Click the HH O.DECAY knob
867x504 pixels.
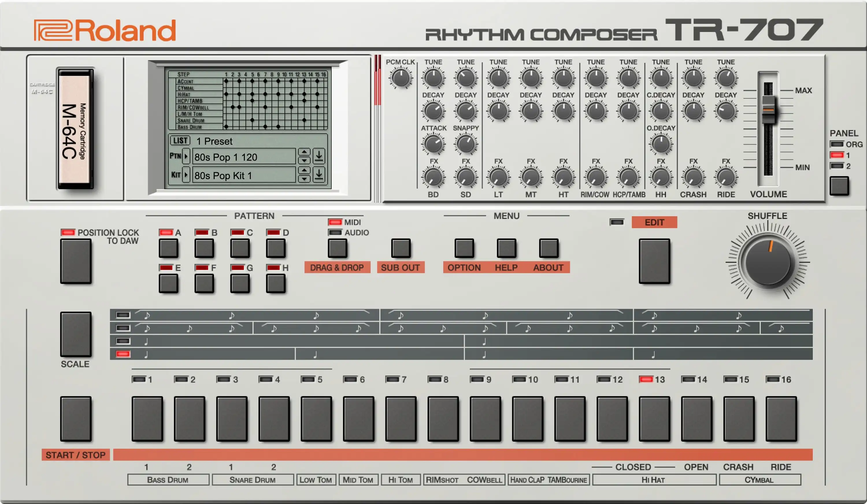[661, 144]
